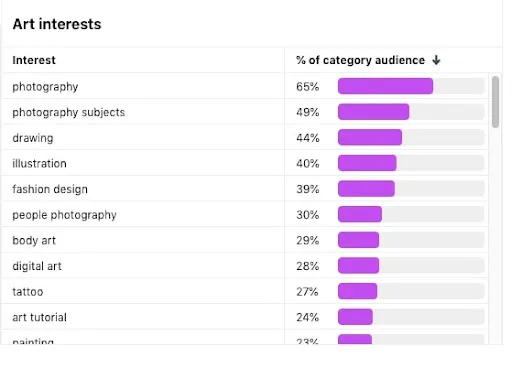Click the Interest column header
Screen dimensions: 512x368
(x=34, y=60)
